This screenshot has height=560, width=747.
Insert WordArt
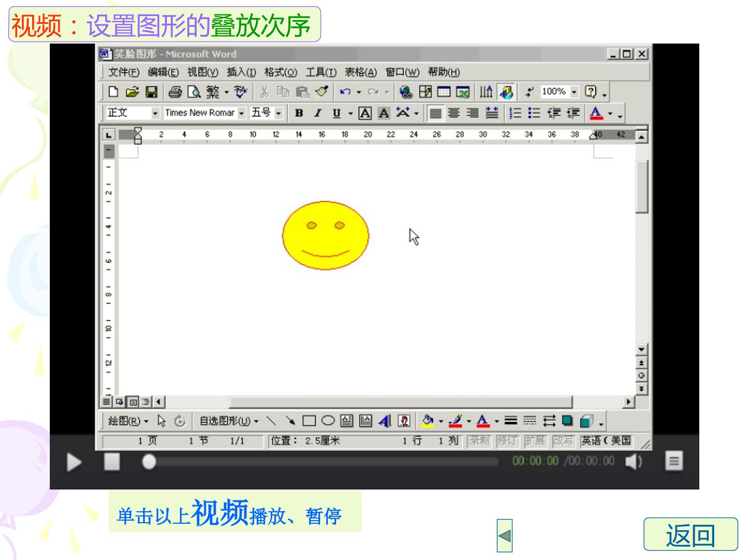pyautogui.click(x=384, y=421)
